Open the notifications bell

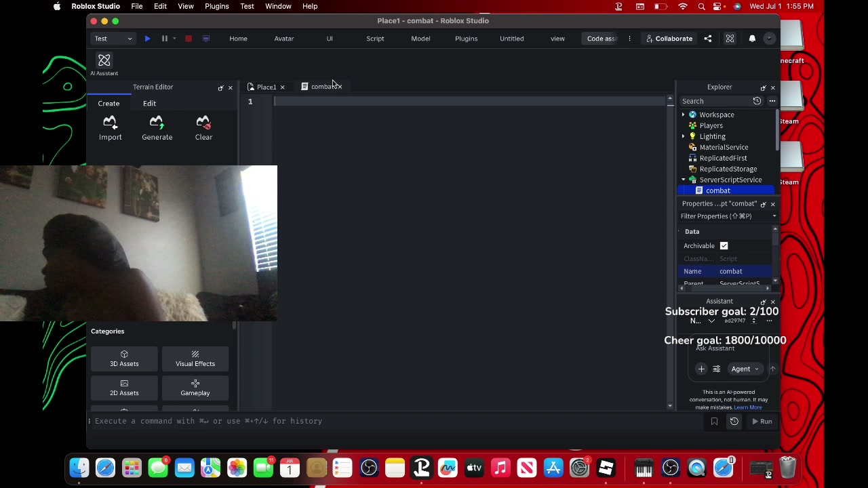pyautogui.click(x=752, y=39)
